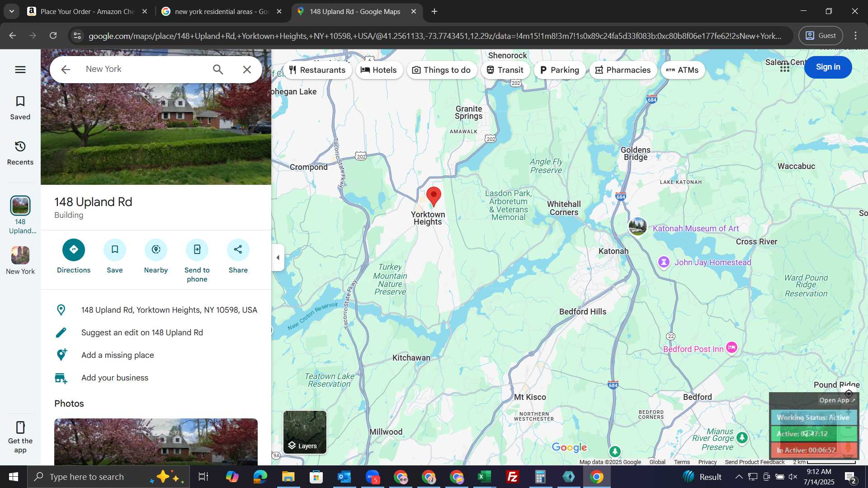The height and width of the screenshot is (488, 868).
Task: Get Directions to 148 Upland Rd
Action: (x=74, y=256)
